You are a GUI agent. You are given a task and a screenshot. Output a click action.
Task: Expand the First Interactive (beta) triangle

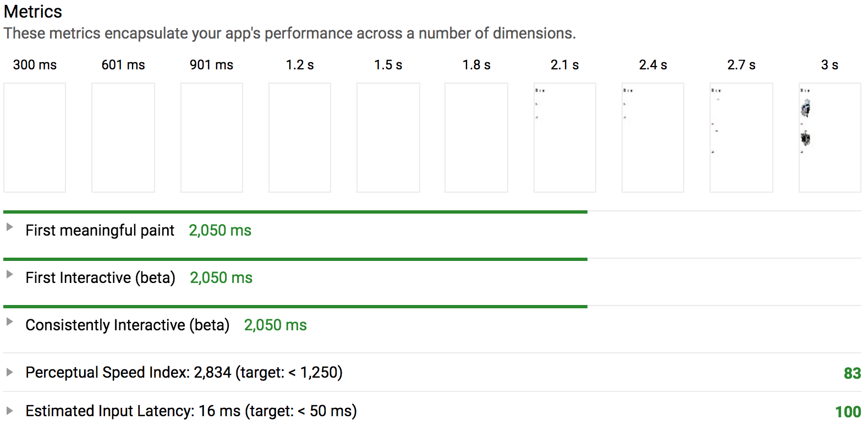(x=9, y=274)
